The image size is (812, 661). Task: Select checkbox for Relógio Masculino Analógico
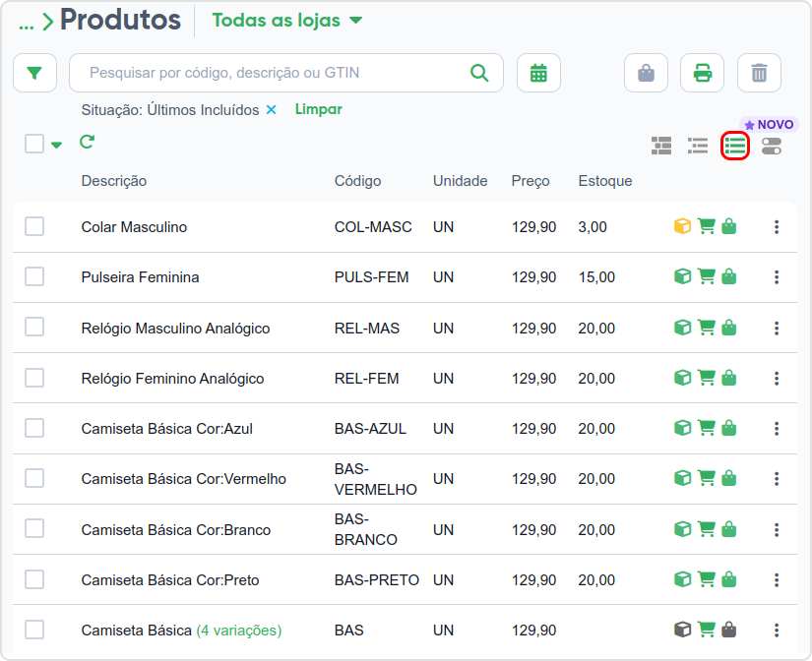point(34,328)
